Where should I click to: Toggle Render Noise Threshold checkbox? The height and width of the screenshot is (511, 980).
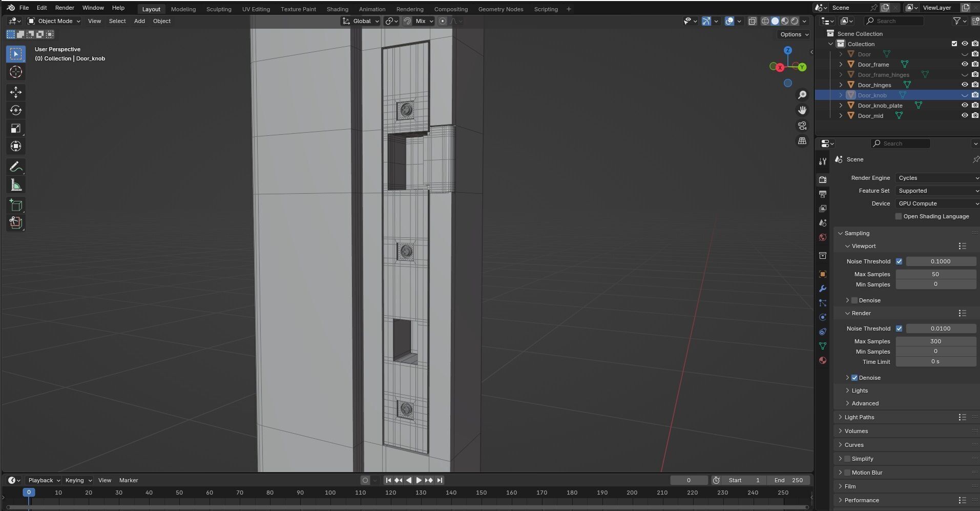(x=899, y=329)
